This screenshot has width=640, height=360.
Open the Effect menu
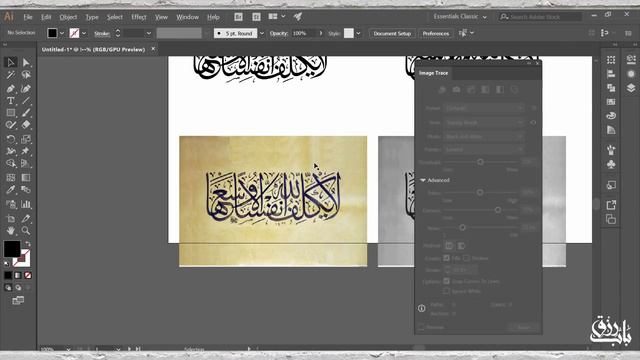139,17
